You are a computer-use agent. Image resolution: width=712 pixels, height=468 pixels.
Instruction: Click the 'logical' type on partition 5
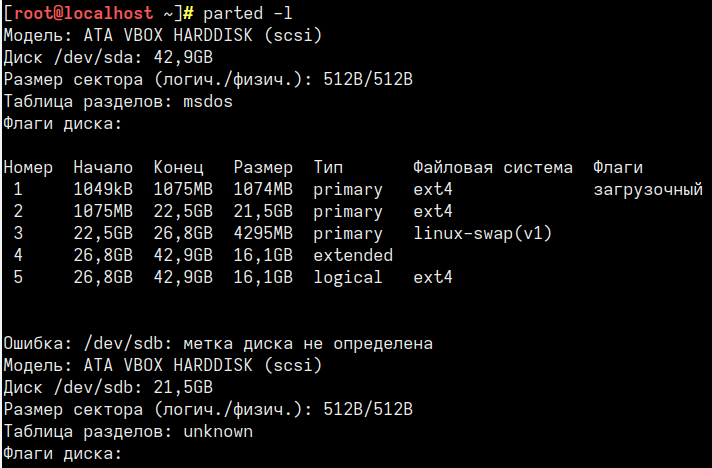pos(348,277)
